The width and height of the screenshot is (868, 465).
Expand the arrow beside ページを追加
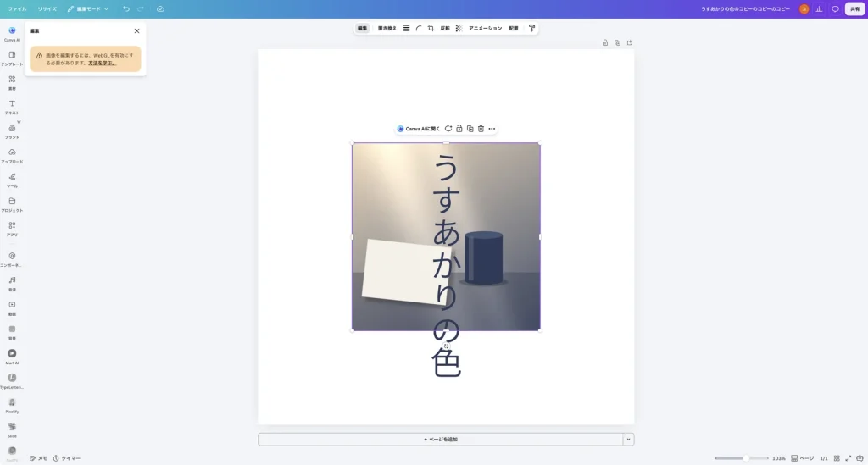pyautogui.click(x=628, y=440)
